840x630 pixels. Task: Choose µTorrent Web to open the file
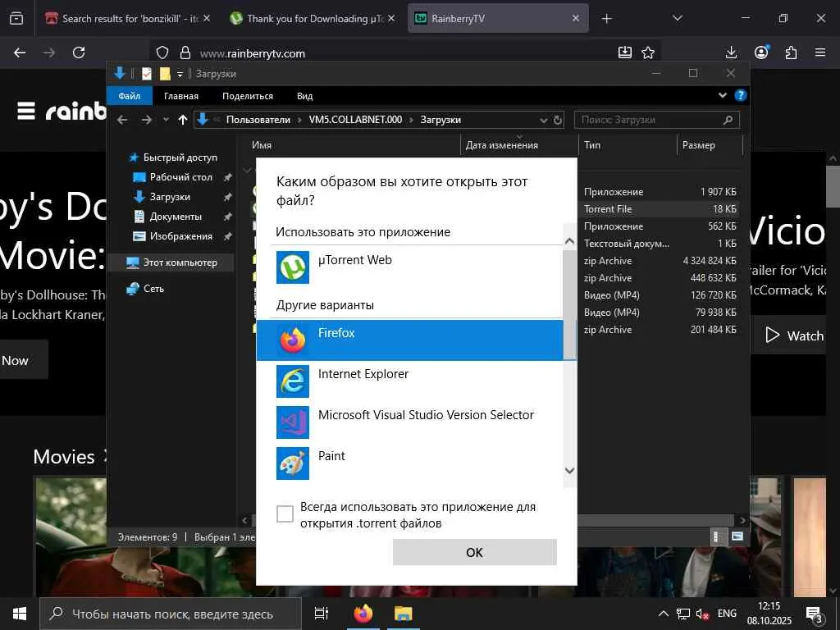410,267
